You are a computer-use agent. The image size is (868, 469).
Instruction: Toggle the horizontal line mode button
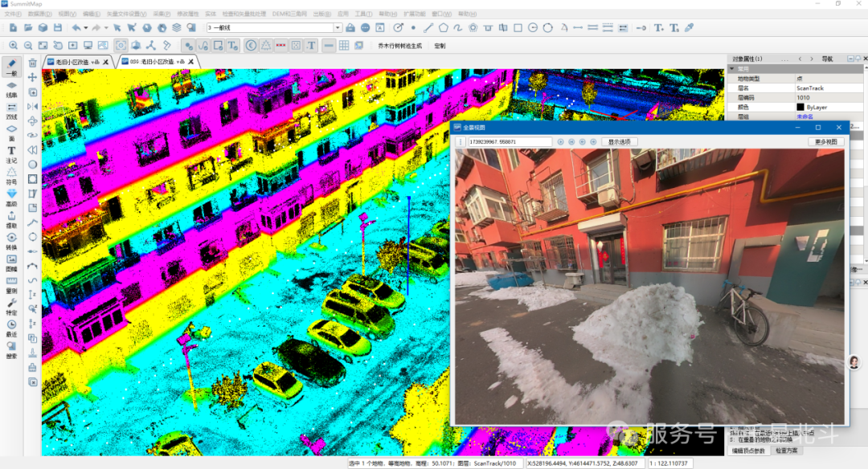point(329,45)
